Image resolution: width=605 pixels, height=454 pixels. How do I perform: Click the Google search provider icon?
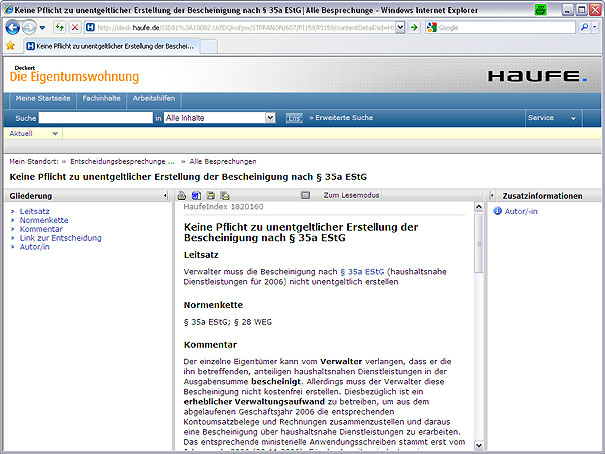431,27
